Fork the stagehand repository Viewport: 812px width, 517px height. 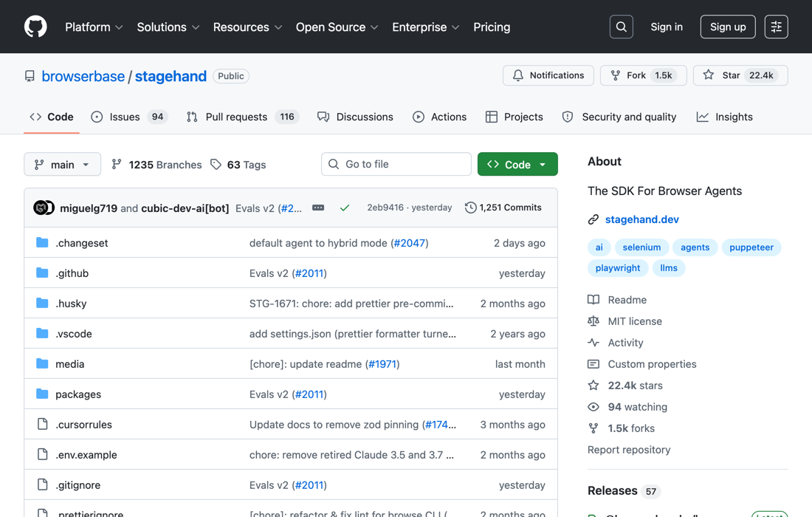[x=643, y=75]
